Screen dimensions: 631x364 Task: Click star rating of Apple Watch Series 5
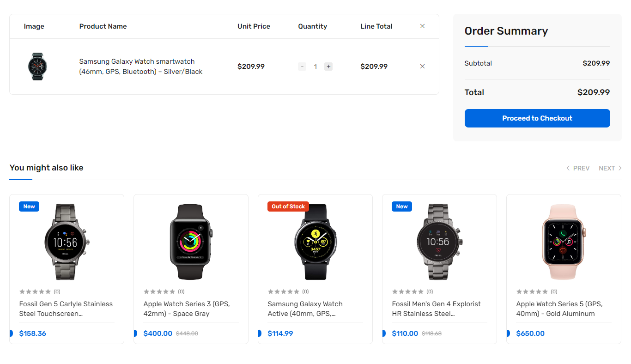pyautogui.click(x=532, y=291)
